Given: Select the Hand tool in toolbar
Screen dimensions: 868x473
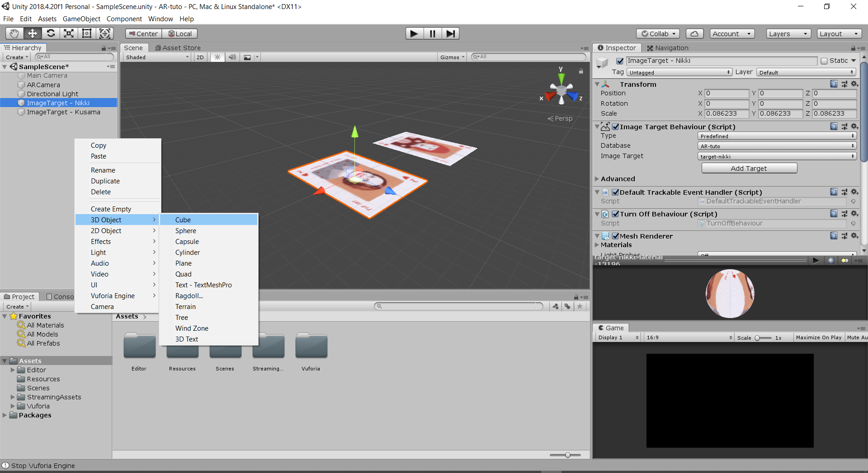Looking at the screenshot, I should tap(14, 33).
